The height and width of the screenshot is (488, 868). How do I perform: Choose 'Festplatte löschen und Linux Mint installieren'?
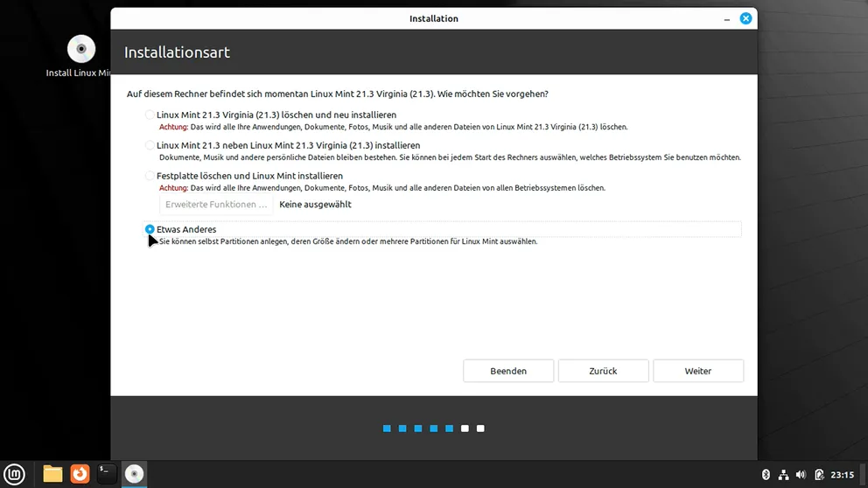[x=150, y=176]
